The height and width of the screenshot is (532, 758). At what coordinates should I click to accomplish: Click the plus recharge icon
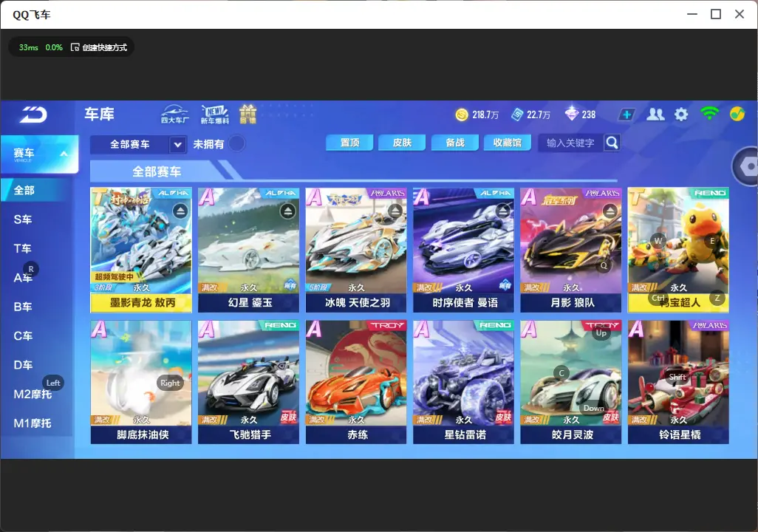pyautogui.click(x=626, y=115)
